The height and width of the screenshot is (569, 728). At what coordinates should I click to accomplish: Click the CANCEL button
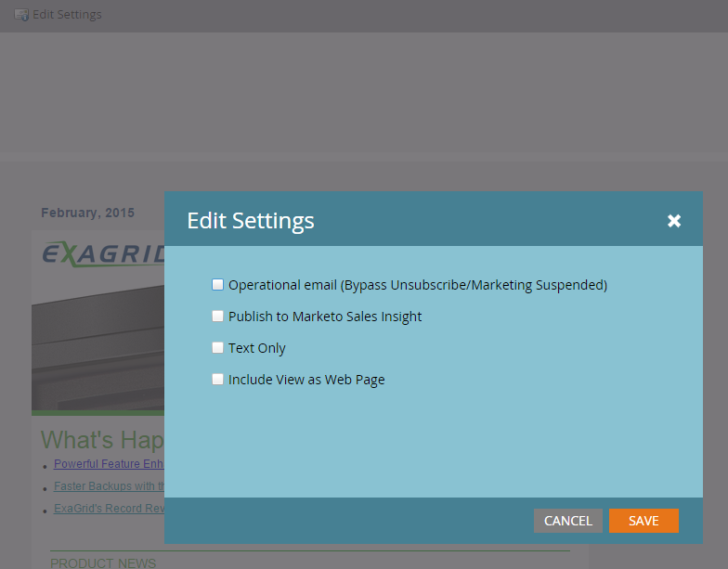568,521
